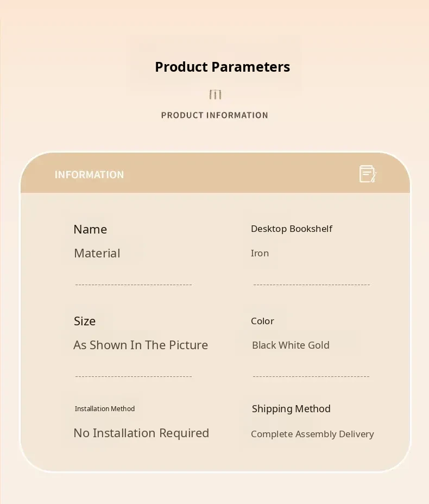Viewport: 429px width, 504px height.
Task: Select the Black White Gold value
Action: 291,345
